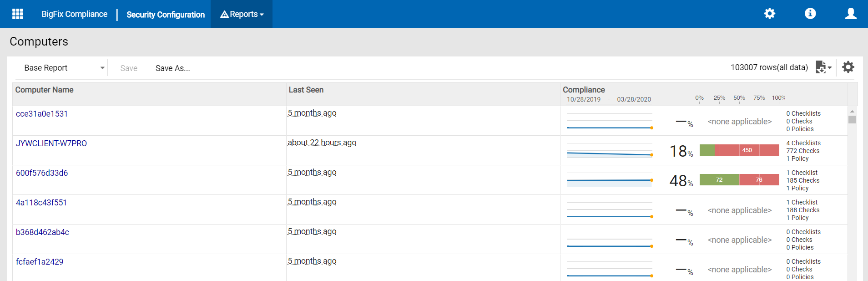Sort by Last Seen column header
This screenshot has height=281, width=868.
point(306,90)
